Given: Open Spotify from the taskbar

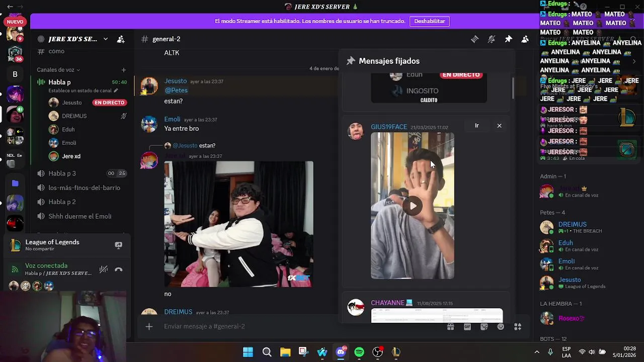Looking at the screenshot, I should point(359,352).
